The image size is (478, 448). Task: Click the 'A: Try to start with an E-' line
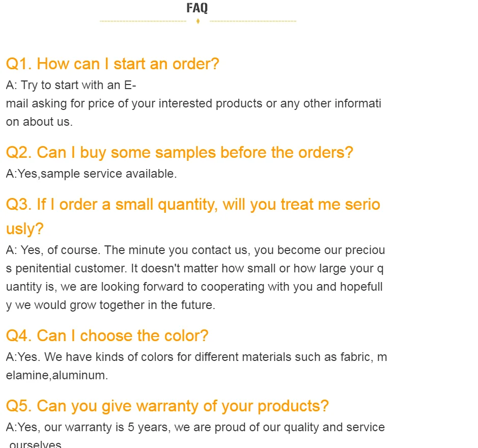[71, 85]
